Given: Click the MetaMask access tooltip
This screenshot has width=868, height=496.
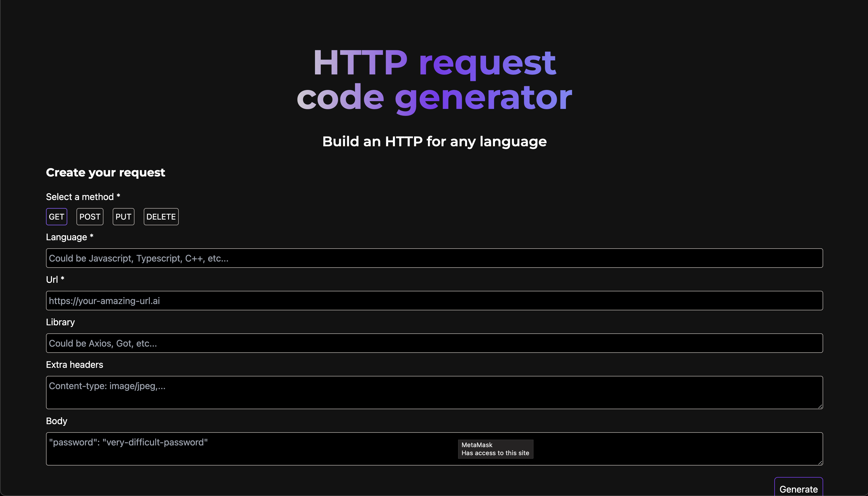Looking at the screenshot, I should (x=495, y=449).
